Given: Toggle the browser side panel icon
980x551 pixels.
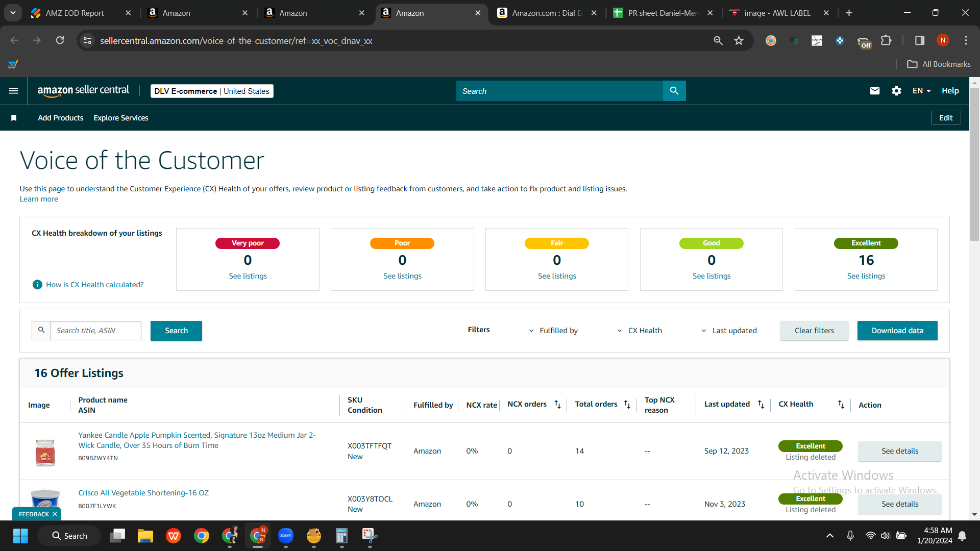Looking at the screenshot, I should pyautogui.click(x=920, y=40).
